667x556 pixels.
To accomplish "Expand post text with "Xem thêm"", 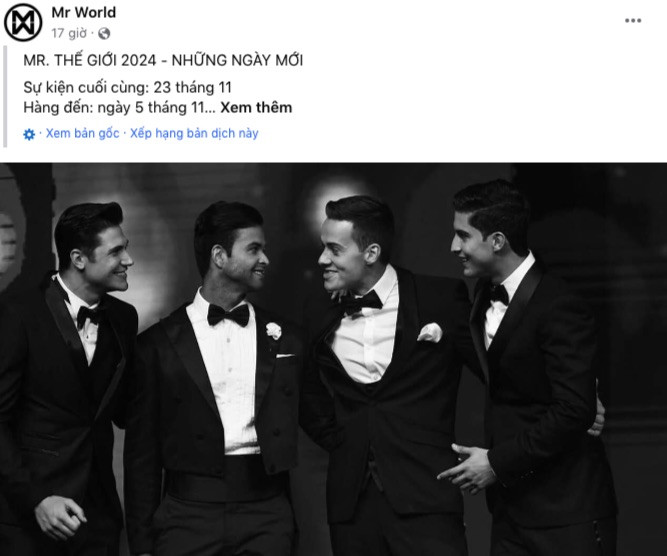I will [256, 107].
